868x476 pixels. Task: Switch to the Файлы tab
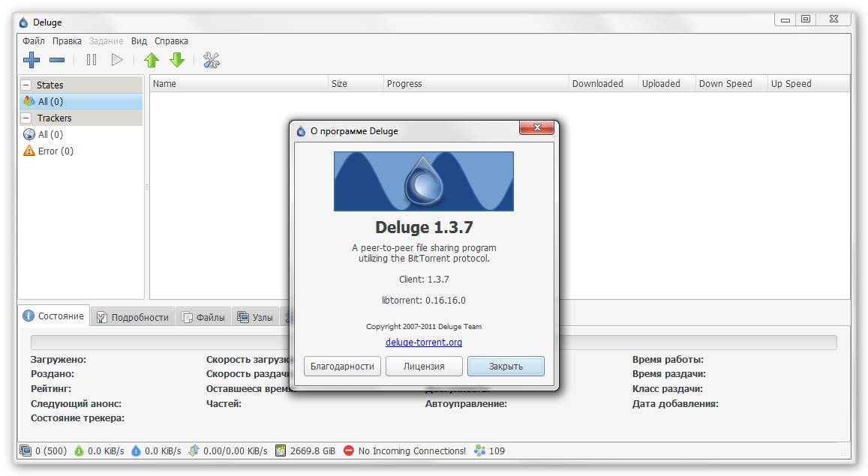tap(204, 317)
